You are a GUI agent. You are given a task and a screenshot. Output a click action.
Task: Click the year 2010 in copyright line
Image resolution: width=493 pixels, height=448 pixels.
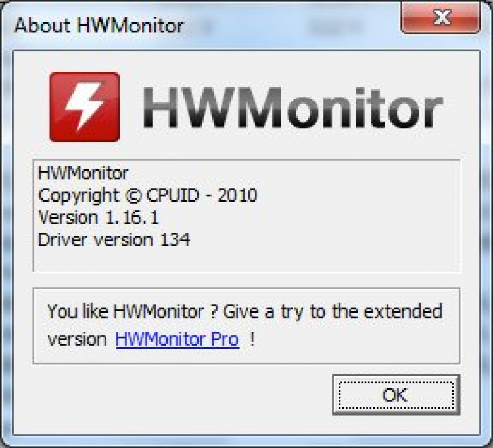(237, 195)
